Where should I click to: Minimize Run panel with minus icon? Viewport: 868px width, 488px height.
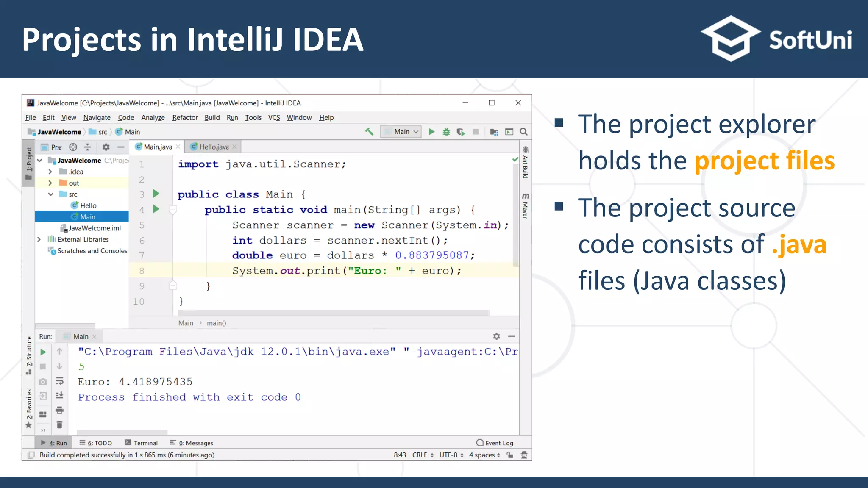pyautogui.click(x=512, y=336)
